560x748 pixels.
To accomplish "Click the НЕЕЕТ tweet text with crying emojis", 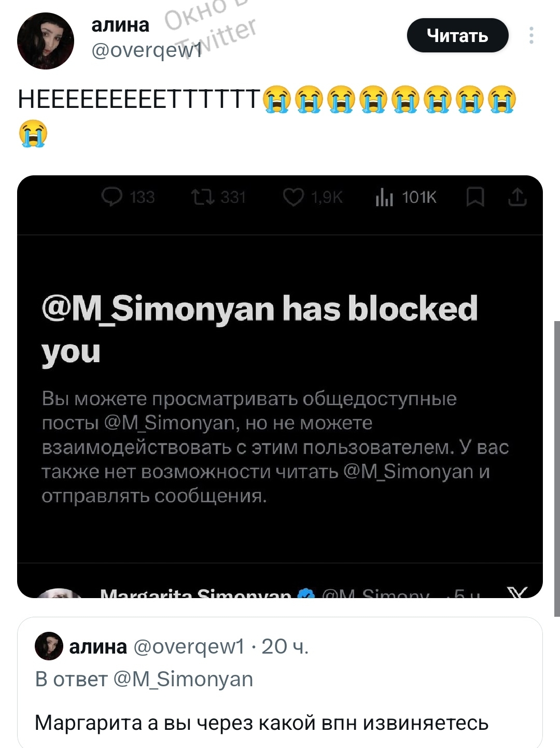I will [x=139, y=100].
